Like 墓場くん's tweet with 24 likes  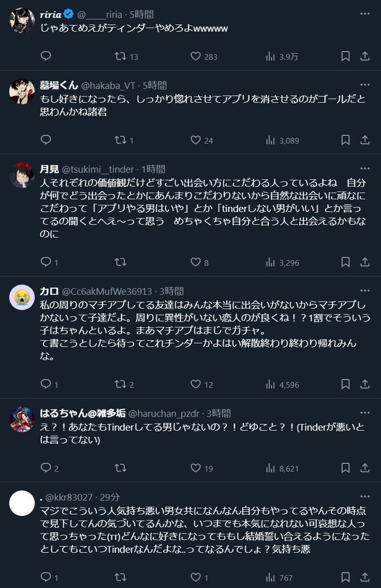click(x=196, y=140)
